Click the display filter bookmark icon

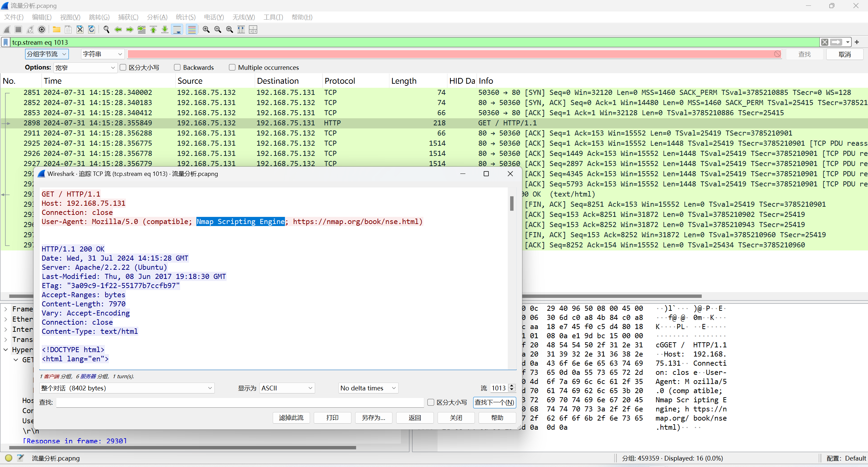[x=6, y=42]
